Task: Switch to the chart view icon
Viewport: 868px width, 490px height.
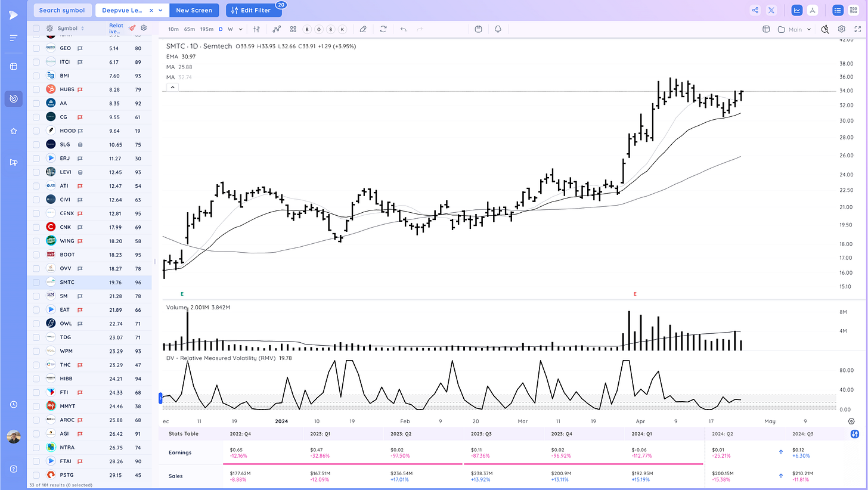Action: [797, 10]
